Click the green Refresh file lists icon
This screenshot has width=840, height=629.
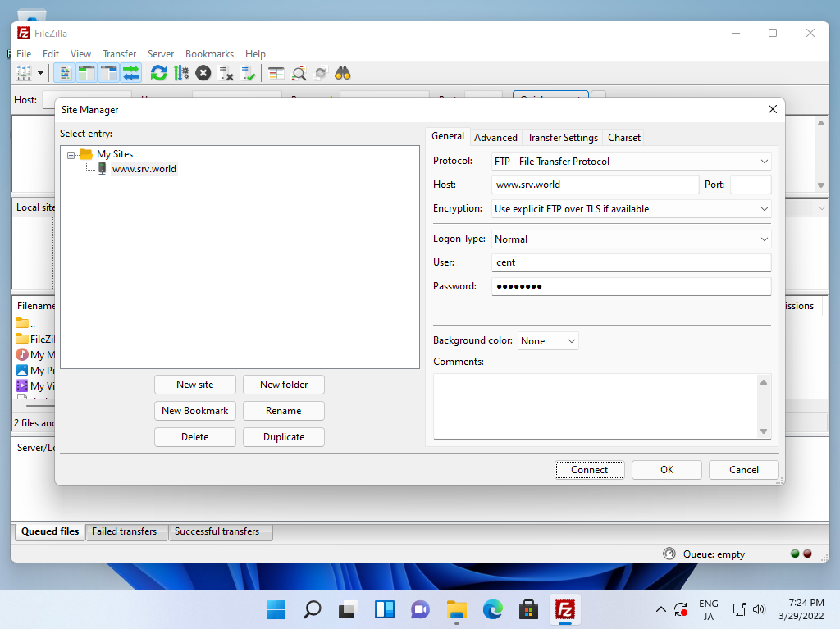(159, 73)
